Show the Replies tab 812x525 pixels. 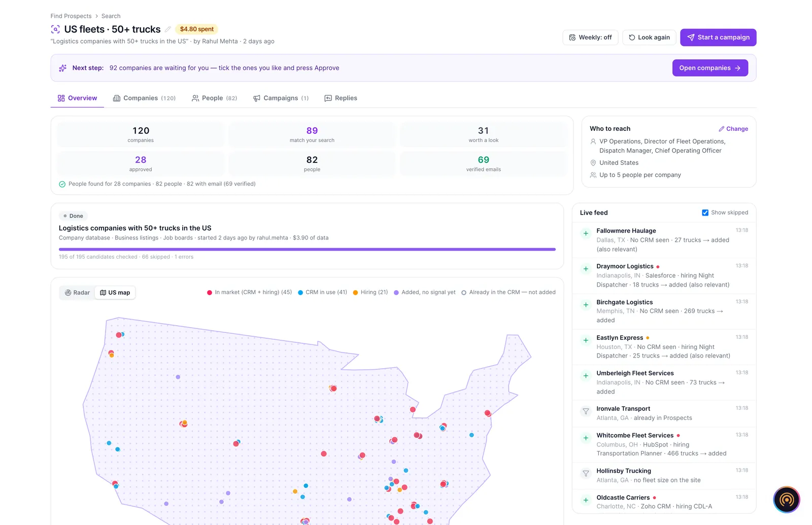[341, 98]
